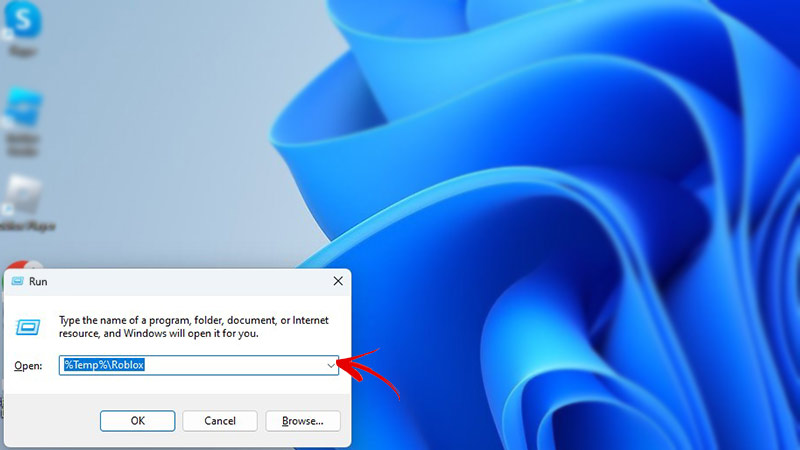Image resolution: width=800 pixels, height=450 pixels.
Task: Expand the Open field history dropdown arrow
Action: (330, 366)
